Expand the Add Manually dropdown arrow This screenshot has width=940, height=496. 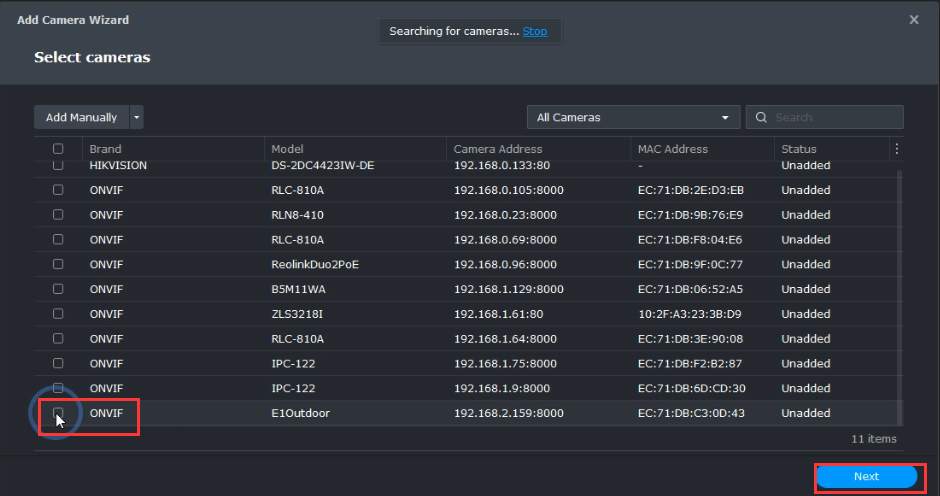click(x=137, y=117)
